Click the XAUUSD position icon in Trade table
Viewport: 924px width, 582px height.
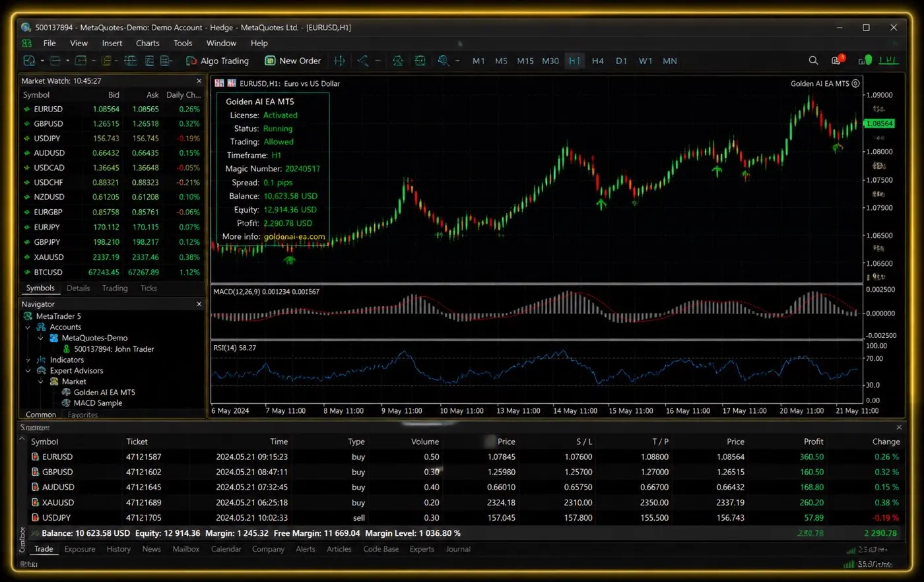click(35, 502)
